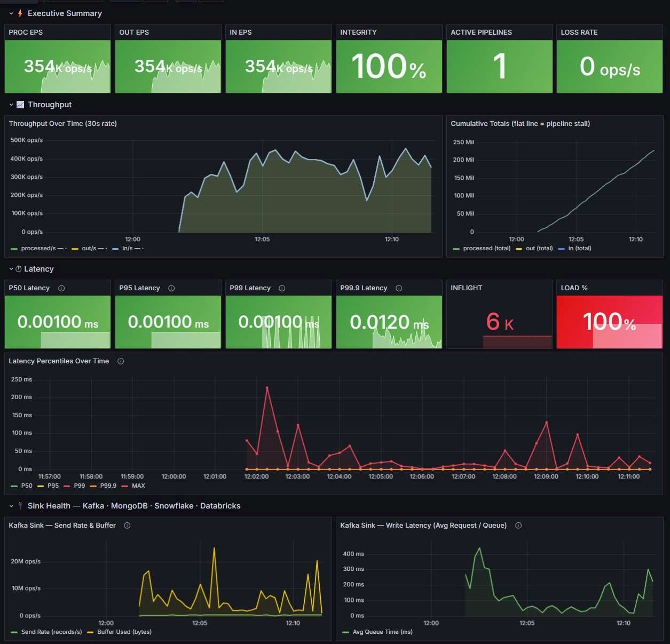Open the info icon on P95 Latency panel
Viewport: 670px width, 644px height.
point(171,288)
